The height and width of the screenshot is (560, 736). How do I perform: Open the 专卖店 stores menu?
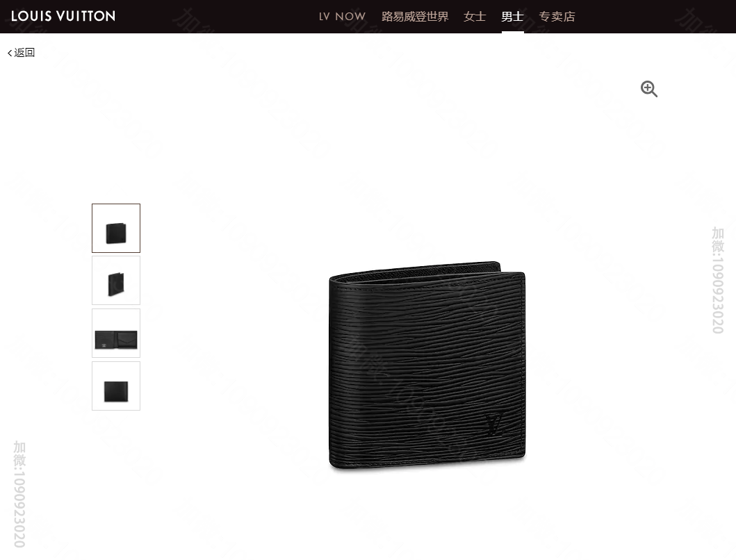coord(557,17)
